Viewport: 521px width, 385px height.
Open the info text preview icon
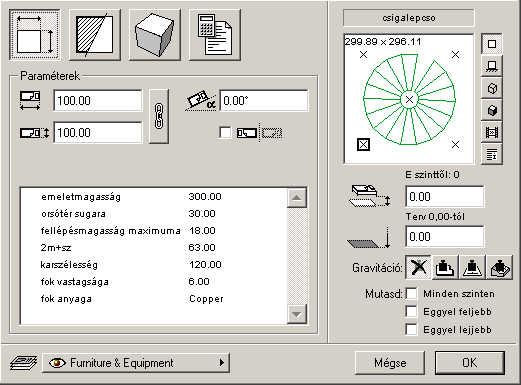pos(492,154)
